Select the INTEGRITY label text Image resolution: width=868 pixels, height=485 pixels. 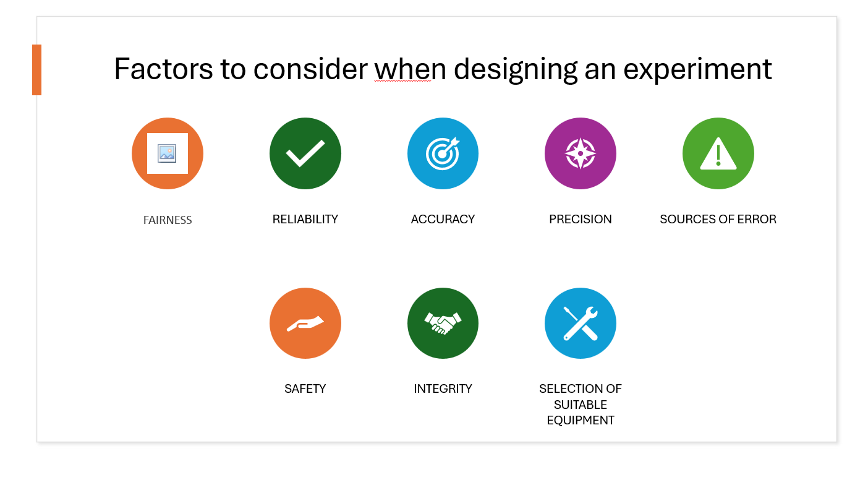click(443, 388)
